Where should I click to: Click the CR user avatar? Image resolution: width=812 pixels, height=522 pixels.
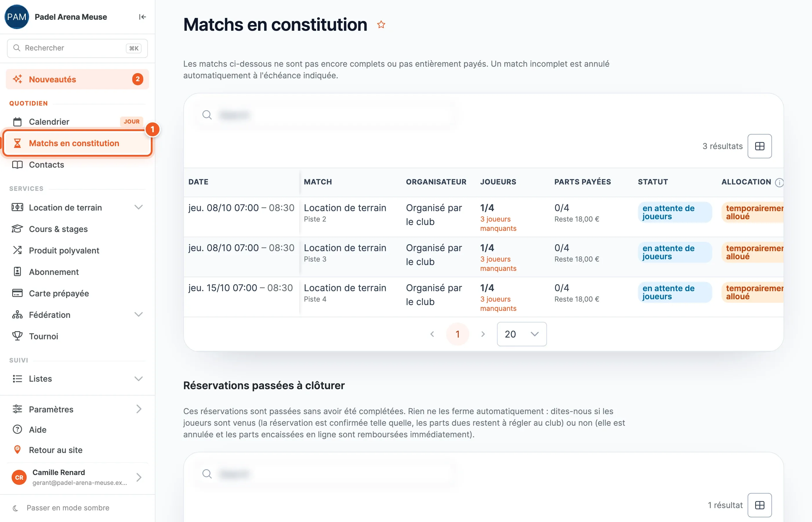point(19,477)
